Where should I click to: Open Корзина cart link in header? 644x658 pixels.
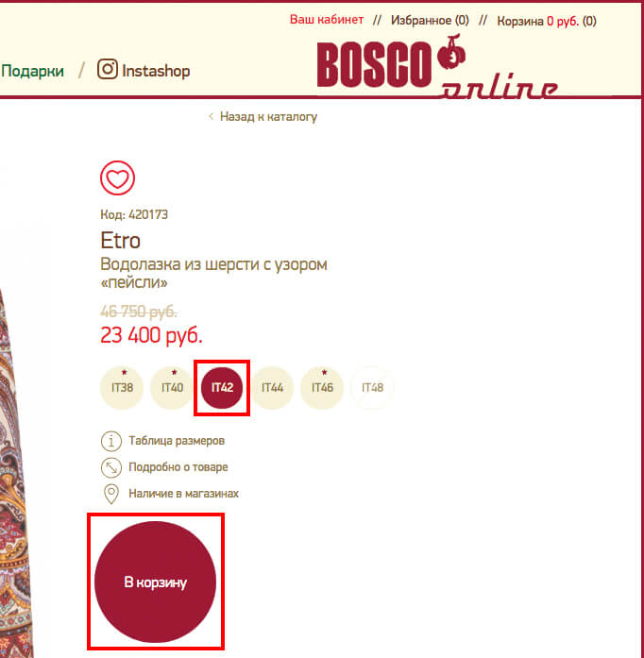click(x=547, y=21)
